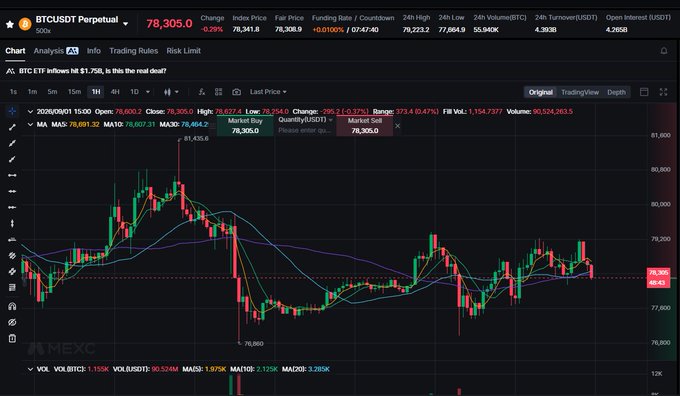The width and height of the screenshot is (680, 396).
Task: Delete all drawings with the trash icon
Action: click(x=12, y=338)
